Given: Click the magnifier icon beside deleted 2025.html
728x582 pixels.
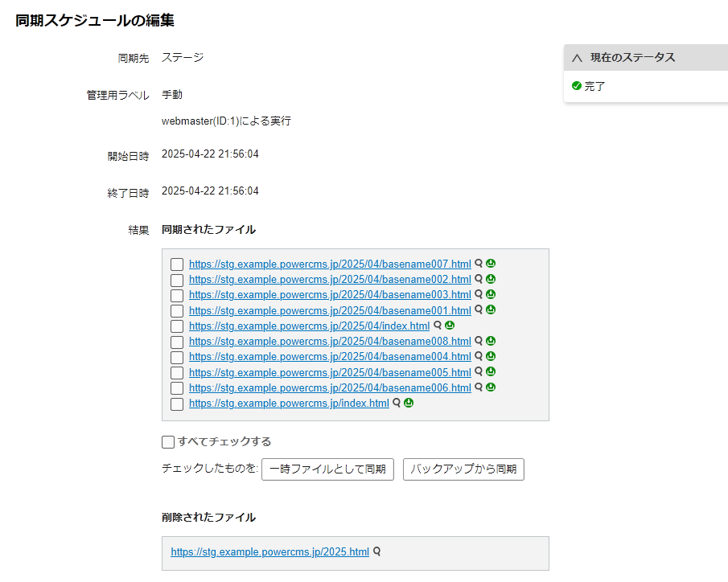Looking at the screenshot, I should (376, 552).
